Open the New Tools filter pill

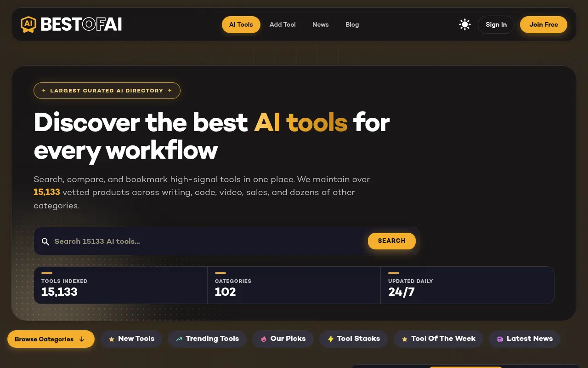pyautogui.click(x=131, y=339)
